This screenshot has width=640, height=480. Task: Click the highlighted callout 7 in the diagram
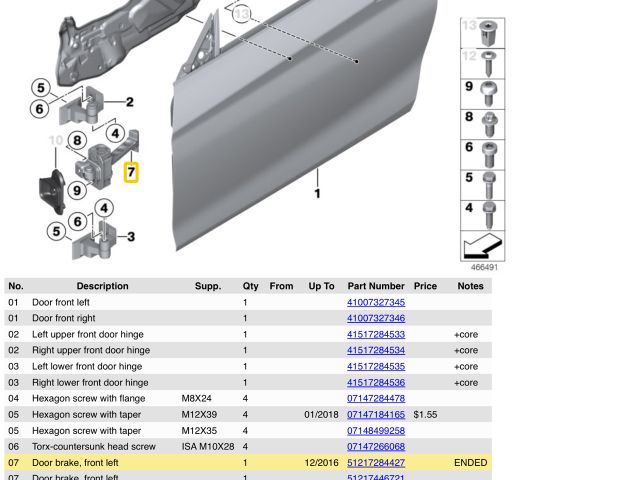(x=131, y=173)
